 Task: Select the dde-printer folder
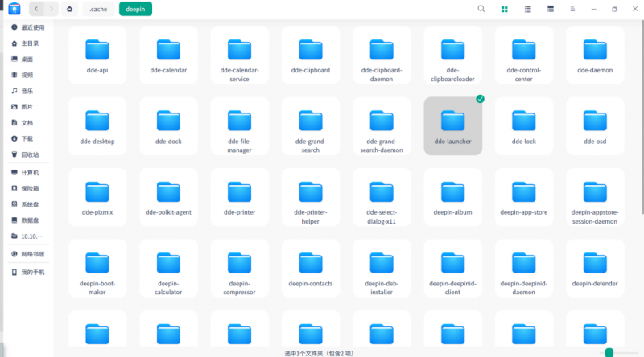239,197
